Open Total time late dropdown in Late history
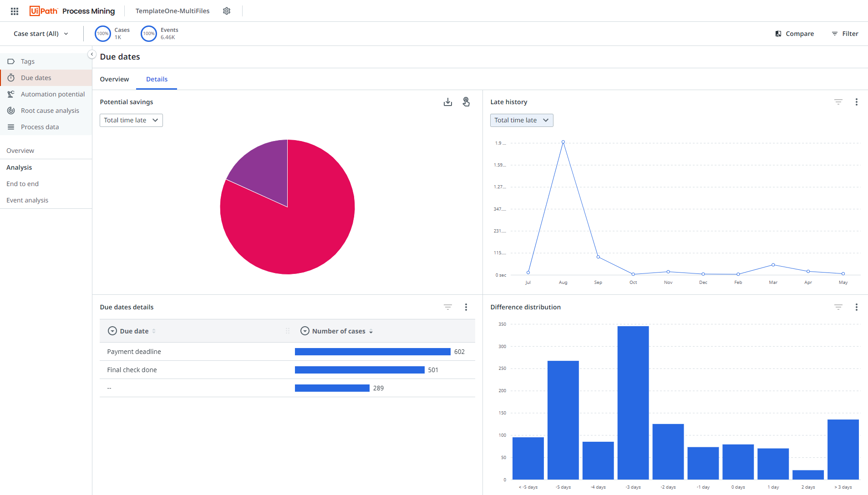 tap(522, 120)
